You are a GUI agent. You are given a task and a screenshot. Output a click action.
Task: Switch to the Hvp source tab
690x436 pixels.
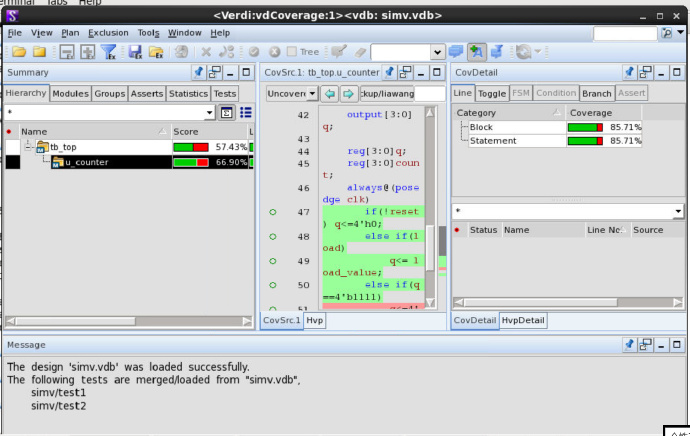coord(315,320)
